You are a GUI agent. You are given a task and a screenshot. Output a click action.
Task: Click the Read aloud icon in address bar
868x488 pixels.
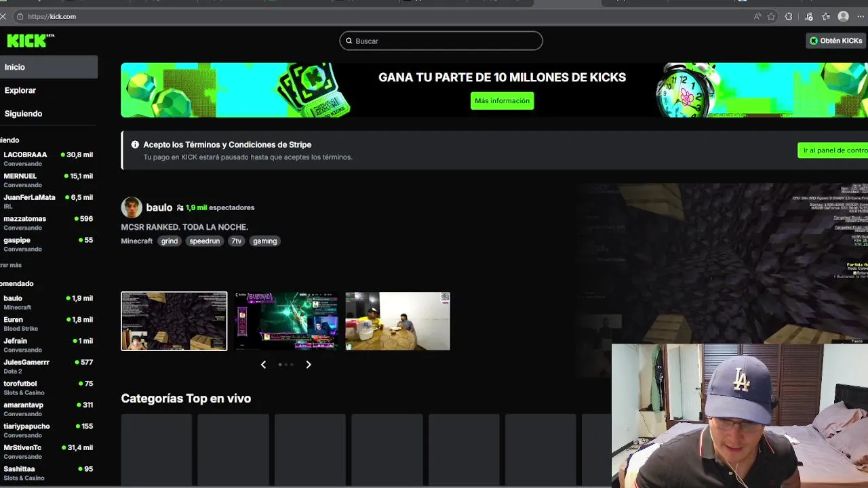[x=757, y=16]
